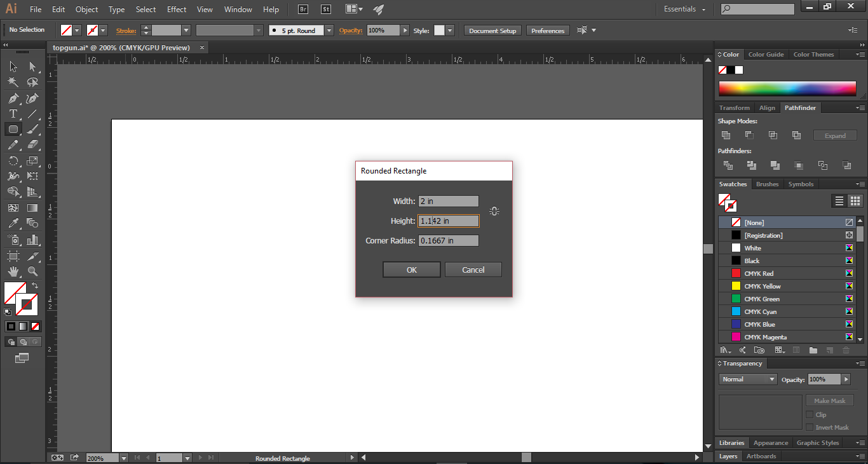The image size is (868, 464).
Task: Pick the Paintbrush tool
Action: pos(32,129)
